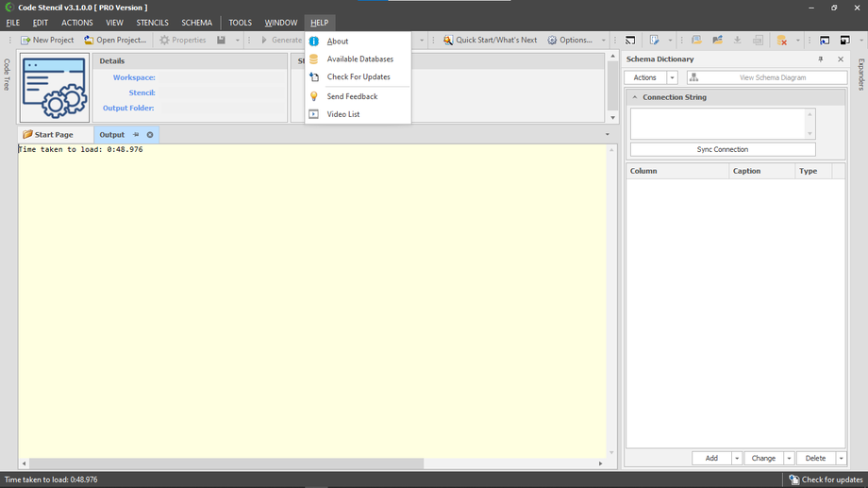Click the horizontal scrollbar in Output pane
Viewport: 868px width, 488px height.
(x=226, y=463)
